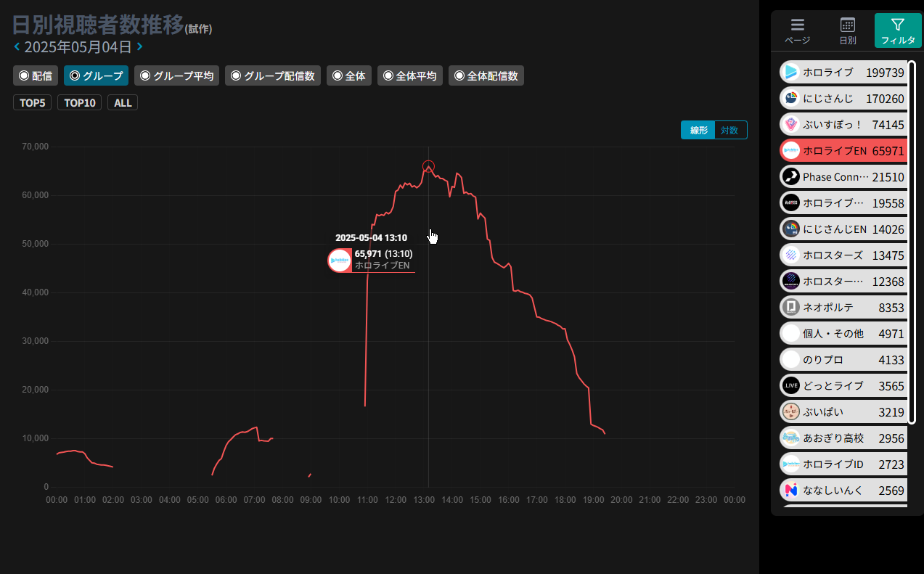Click the 日別視聴者数推移 page title

coord(97,25)
